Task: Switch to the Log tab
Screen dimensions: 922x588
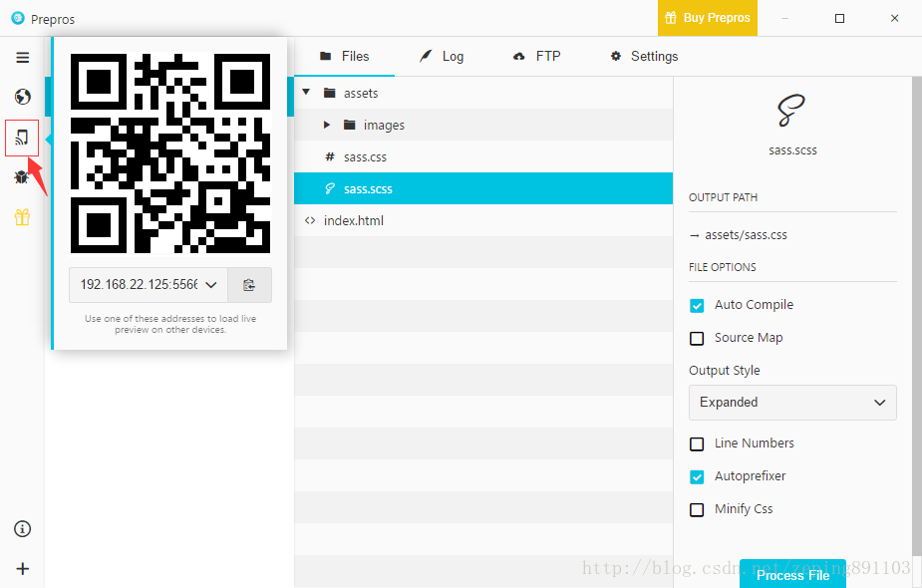Action: point(442,57)
